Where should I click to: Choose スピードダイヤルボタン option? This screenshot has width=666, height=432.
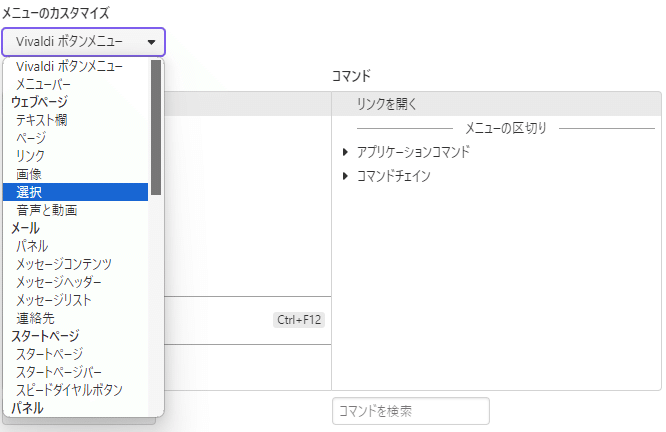tap(76, 390)
